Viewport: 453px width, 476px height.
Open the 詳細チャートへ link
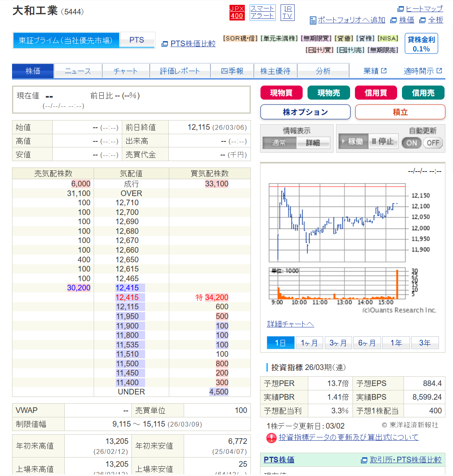tap(290, 324)
